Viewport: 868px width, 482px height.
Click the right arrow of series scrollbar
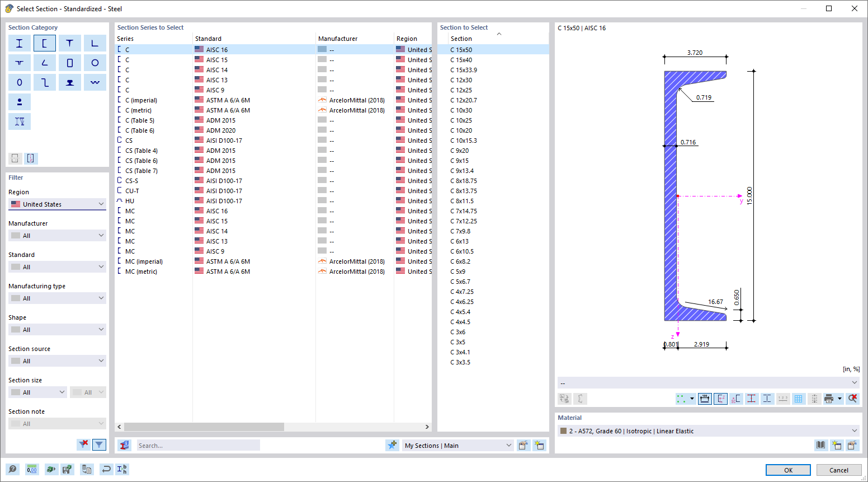(x=427, y=427)
